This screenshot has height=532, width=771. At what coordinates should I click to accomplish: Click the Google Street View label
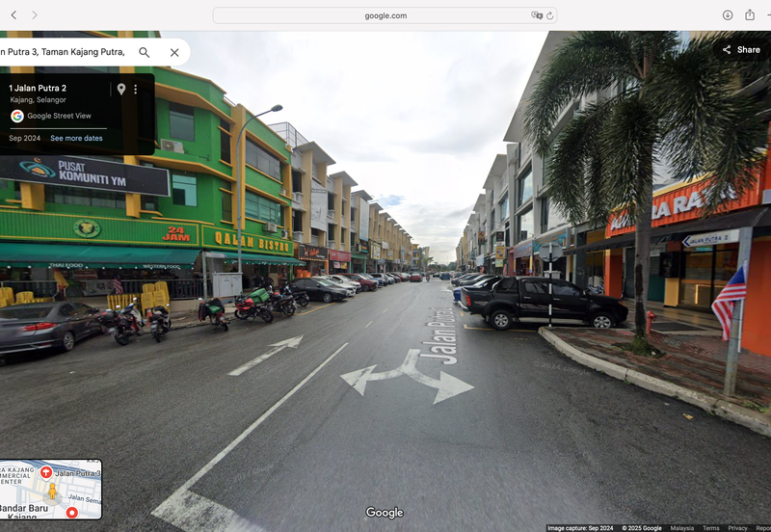59,116
